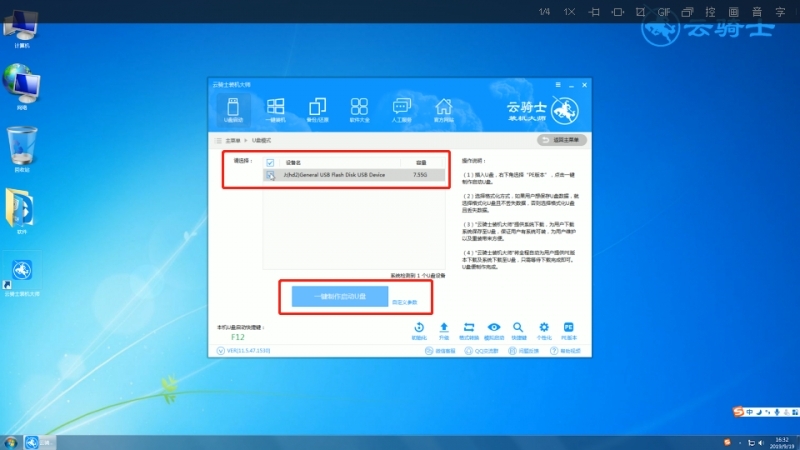800x450 pixels.
Task: Toggle the General USB Flash Disk checkbox
Action: [270, 175]
